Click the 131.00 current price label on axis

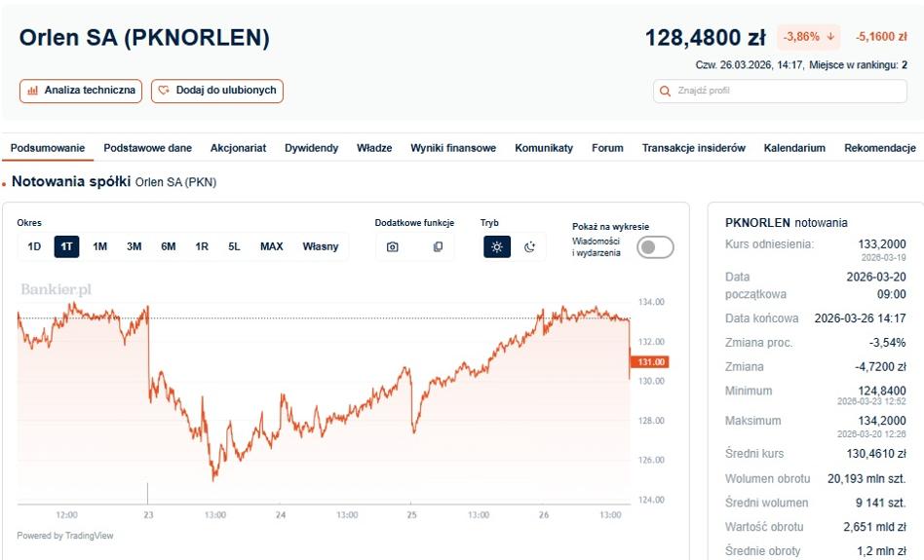[650, 361]
